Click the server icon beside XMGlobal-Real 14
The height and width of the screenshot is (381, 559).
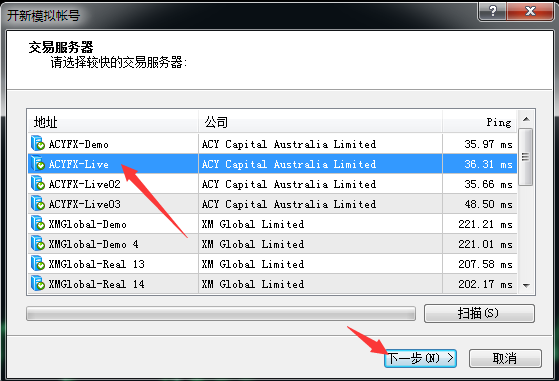[x=38, y=283]
